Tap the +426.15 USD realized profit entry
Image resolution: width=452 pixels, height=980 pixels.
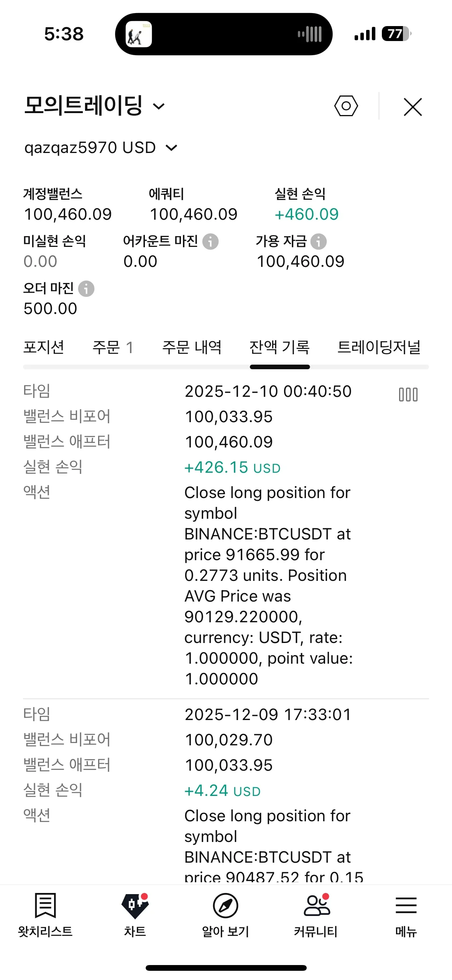[232, 468]
